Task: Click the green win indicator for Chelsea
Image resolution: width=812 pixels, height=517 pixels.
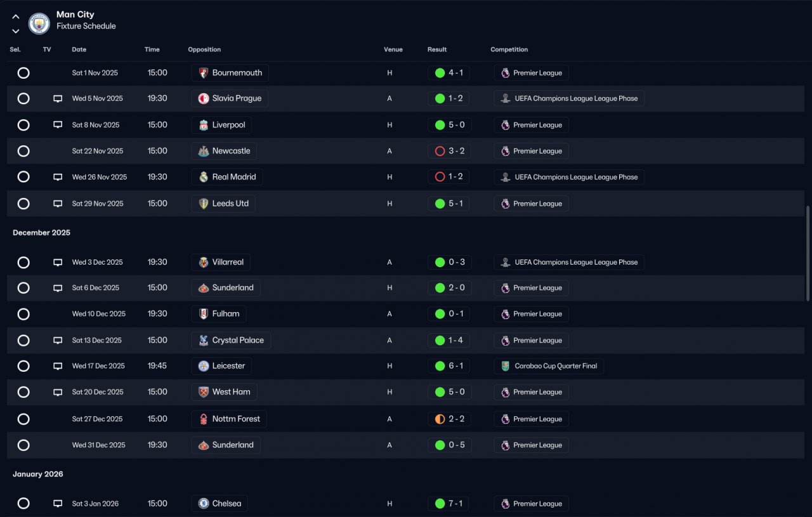Action: [440, 504]
